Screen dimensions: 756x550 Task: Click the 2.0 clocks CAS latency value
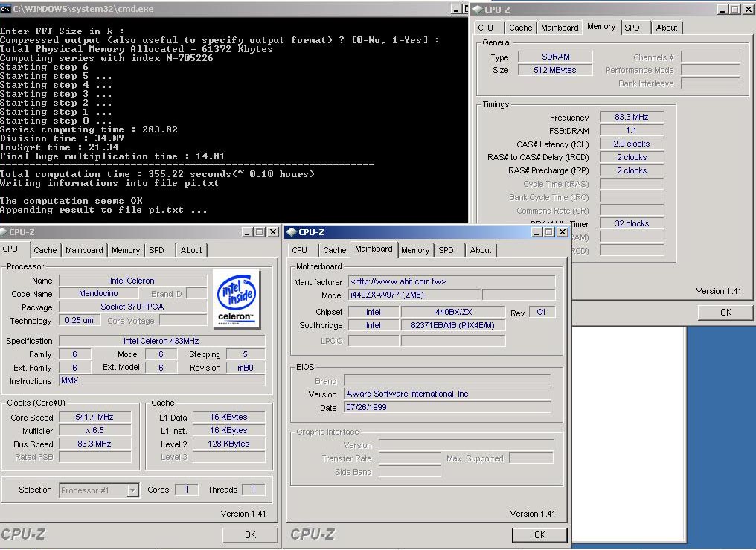tap(632, 144)
